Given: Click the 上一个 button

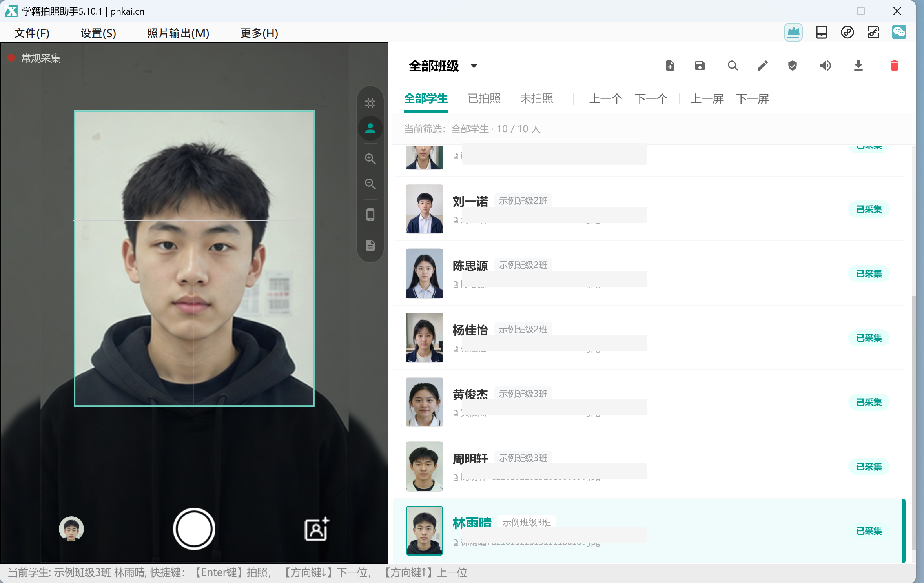Looking at the screenshot, I should click(x=605, y=98).
